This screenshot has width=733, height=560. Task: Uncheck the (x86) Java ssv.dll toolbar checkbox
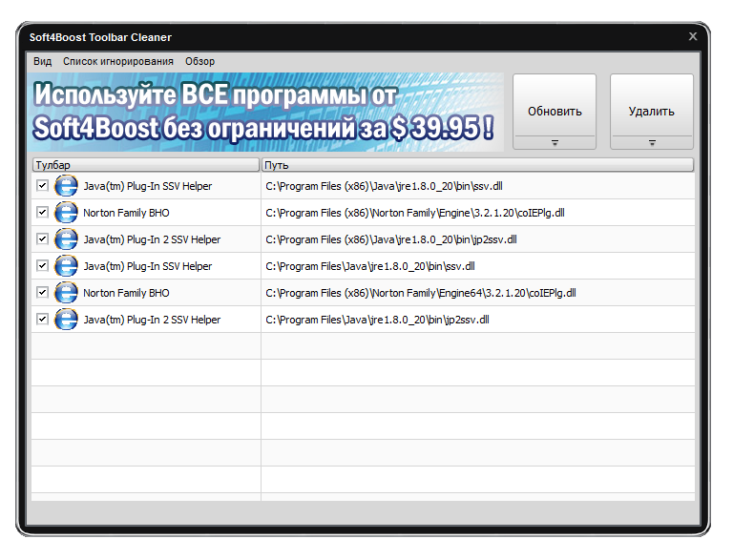(42, 186)
